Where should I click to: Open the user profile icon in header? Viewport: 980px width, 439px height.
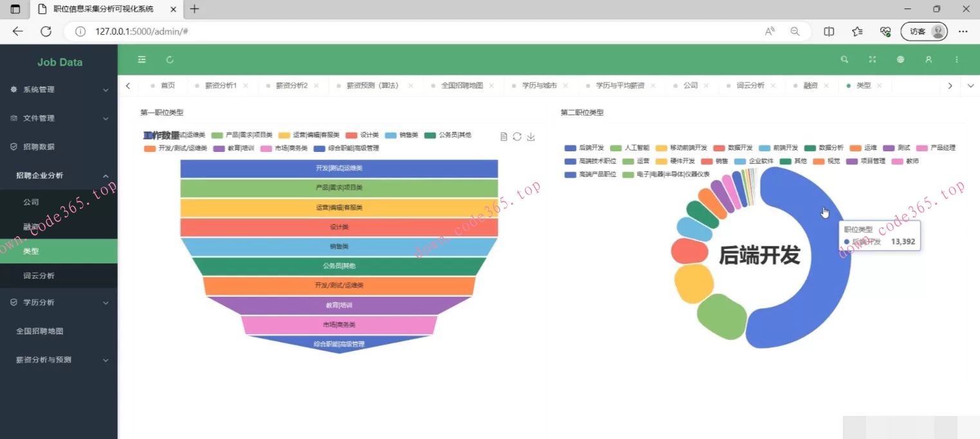point(929,60)
